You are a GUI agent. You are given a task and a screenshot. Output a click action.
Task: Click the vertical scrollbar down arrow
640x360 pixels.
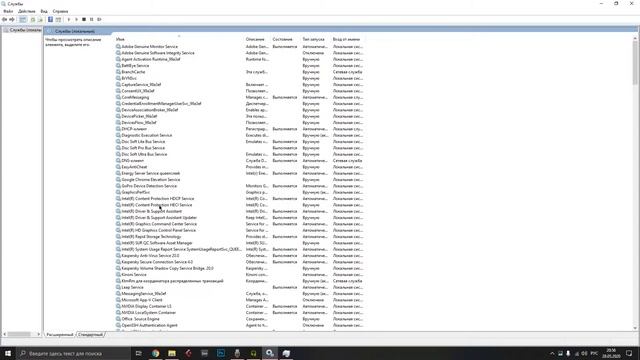click(x=635, y=328)
